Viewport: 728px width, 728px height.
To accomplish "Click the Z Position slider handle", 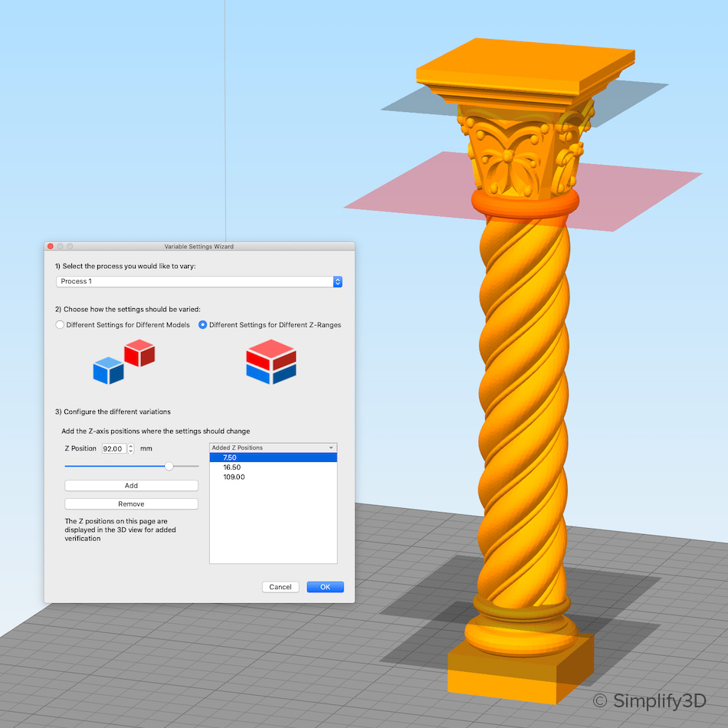I will point(169,465).
